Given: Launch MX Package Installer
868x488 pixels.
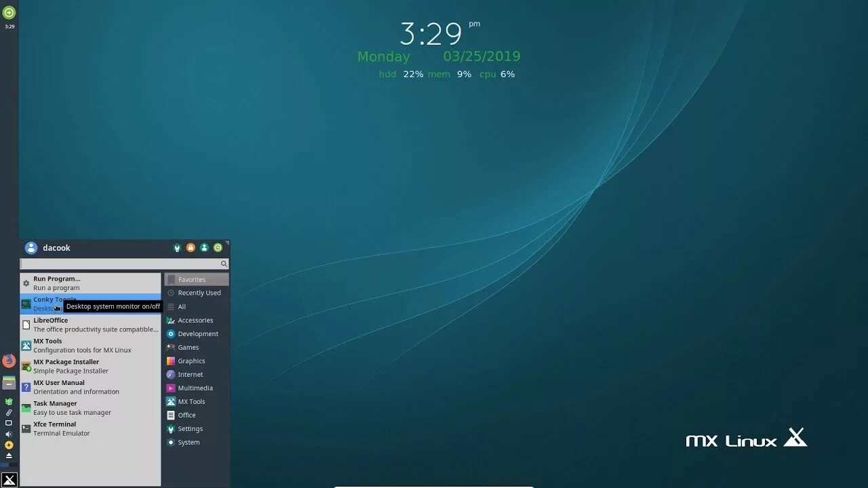Looking at the screenshot, I should (x=90, y=366).
